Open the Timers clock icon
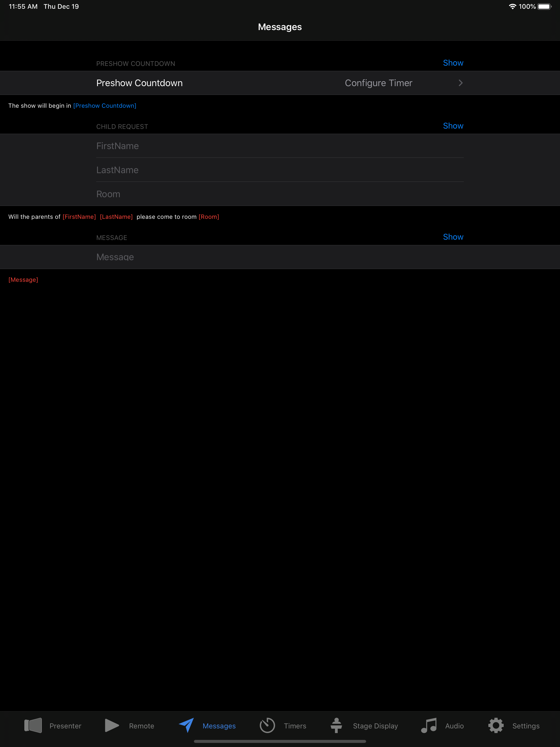This screenshot has height=747, width=560. (x=267, y=725)
